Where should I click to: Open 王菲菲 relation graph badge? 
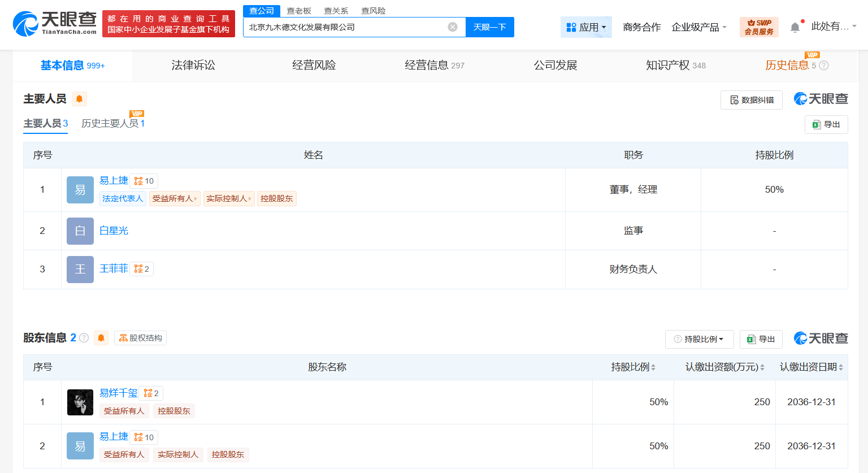142,269
